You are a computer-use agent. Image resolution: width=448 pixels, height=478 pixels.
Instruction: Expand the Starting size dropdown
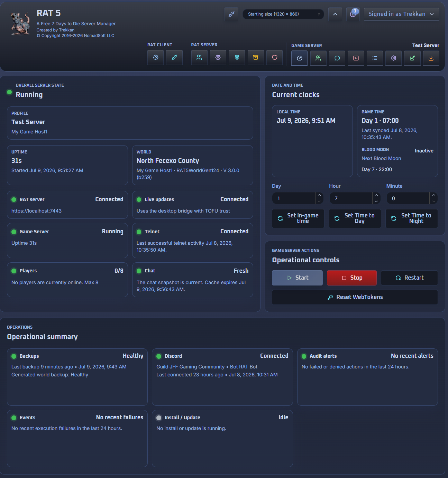point(283,14)
